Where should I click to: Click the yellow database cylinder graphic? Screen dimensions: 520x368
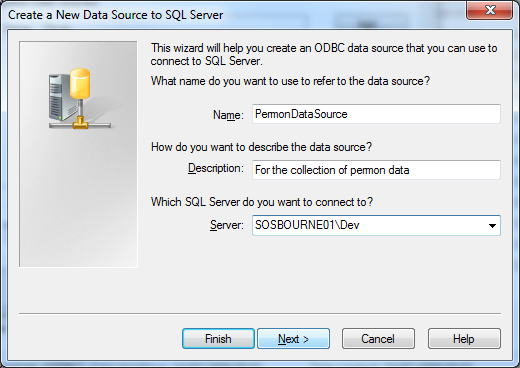80,84
